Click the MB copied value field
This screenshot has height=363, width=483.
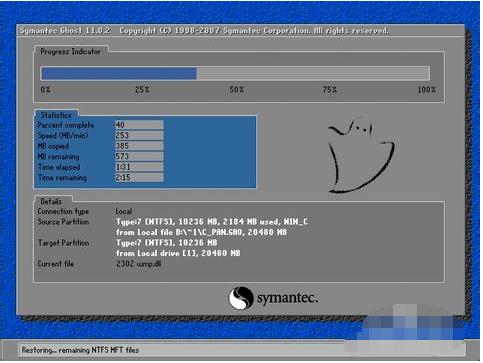coord(139,146)
